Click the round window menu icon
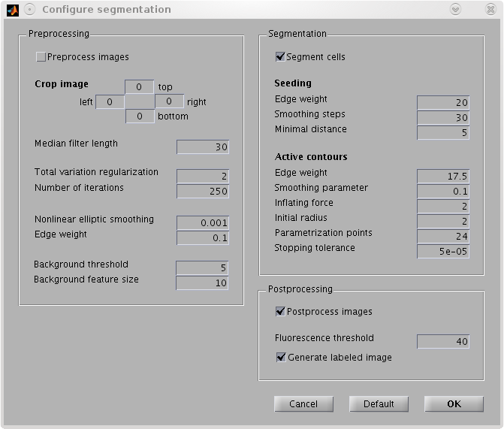Screen dimensions: 504x429 click(x=29, y=10)
